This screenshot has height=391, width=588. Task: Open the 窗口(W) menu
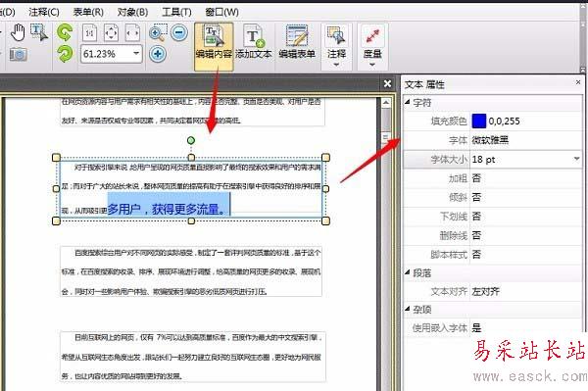click(221, 12)
